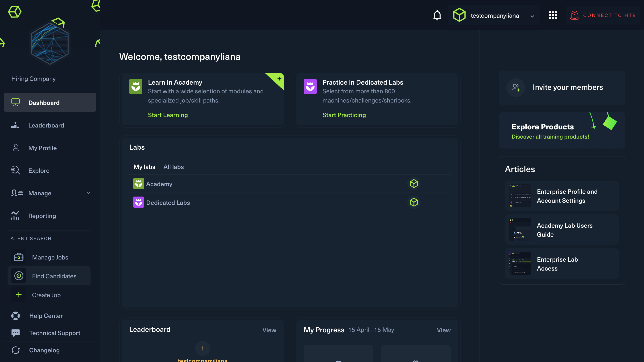Click the company hexagon avatar image
This screenshot has width=644, height=362.
coord(50,44)
